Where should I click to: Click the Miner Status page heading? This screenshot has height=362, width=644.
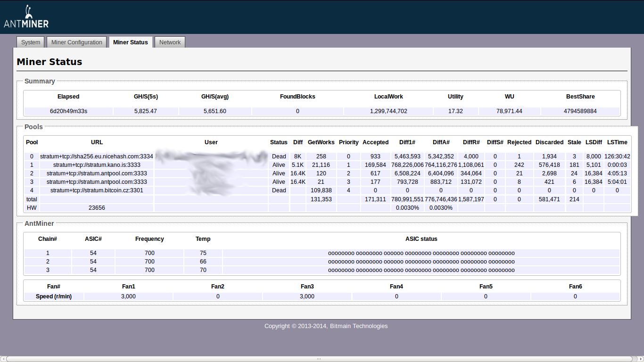[x=50, y=62]
